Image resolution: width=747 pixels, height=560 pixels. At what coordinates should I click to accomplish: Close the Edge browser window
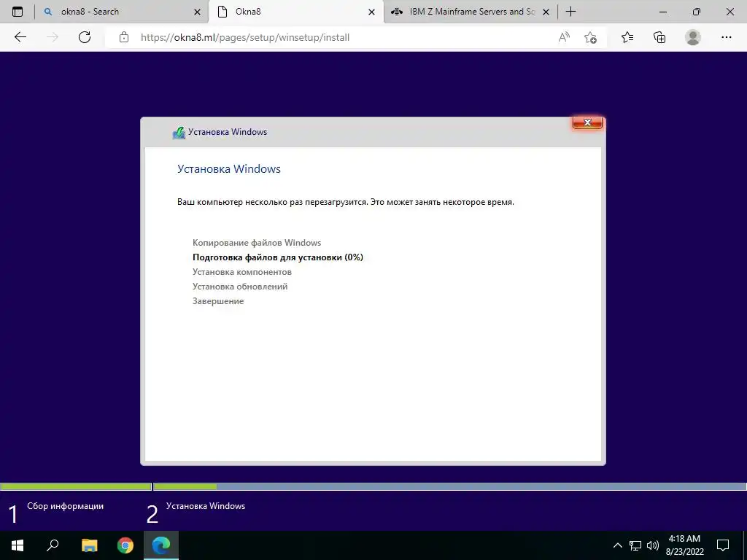[x=729, y=12]
